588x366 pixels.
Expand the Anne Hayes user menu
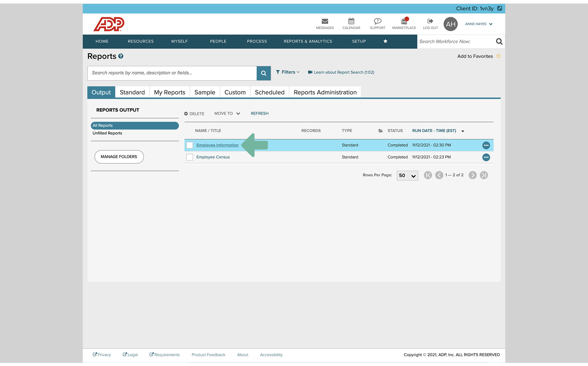point(479,24)
